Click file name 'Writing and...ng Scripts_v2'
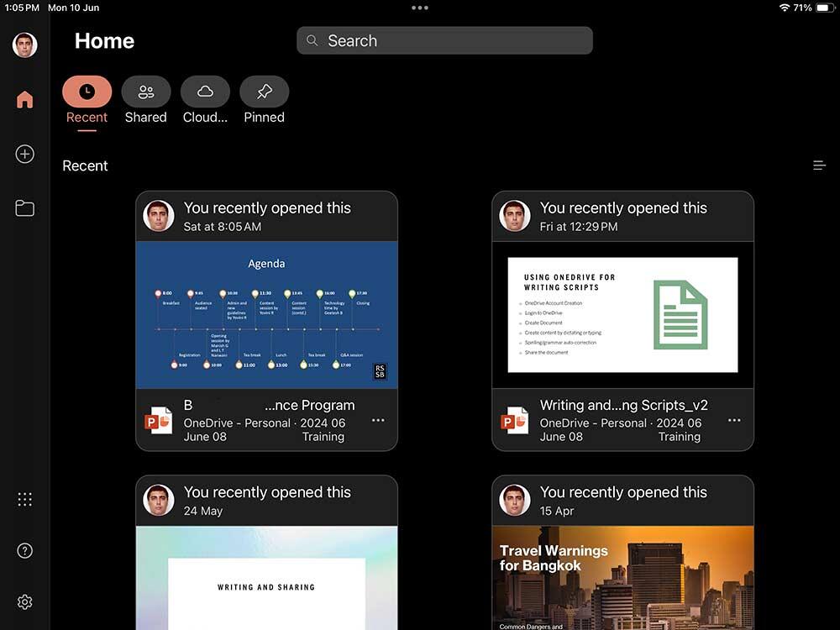The image size is (840, 630). [x=624, y=406]
